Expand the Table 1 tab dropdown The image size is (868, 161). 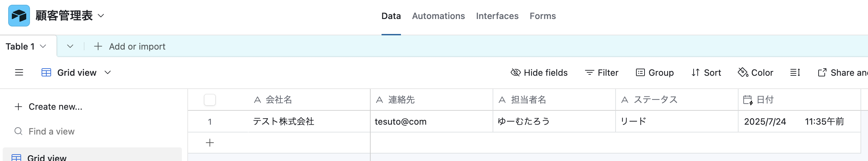coord(43,46)
